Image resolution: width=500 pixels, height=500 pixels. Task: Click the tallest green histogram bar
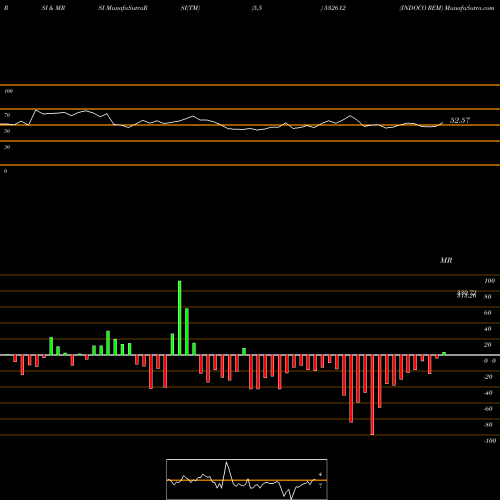(180, 318)
